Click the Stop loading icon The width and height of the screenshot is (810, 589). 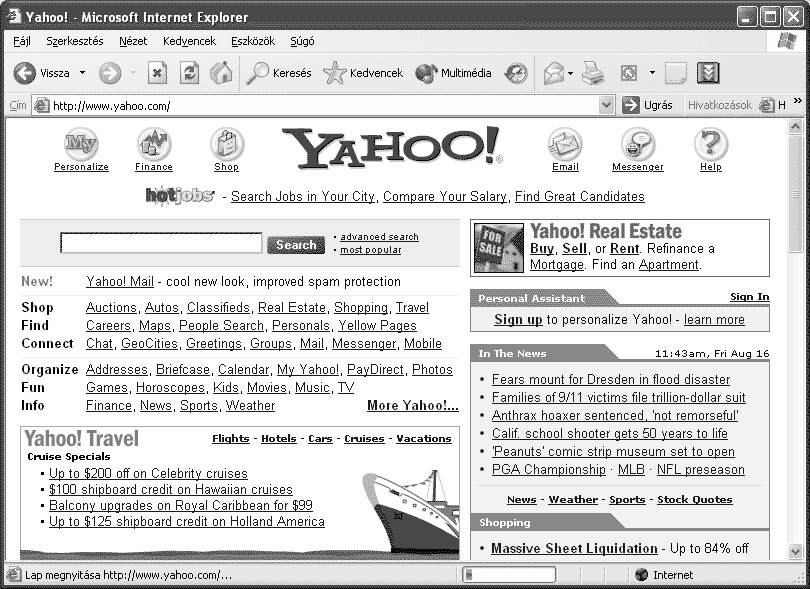157,73
